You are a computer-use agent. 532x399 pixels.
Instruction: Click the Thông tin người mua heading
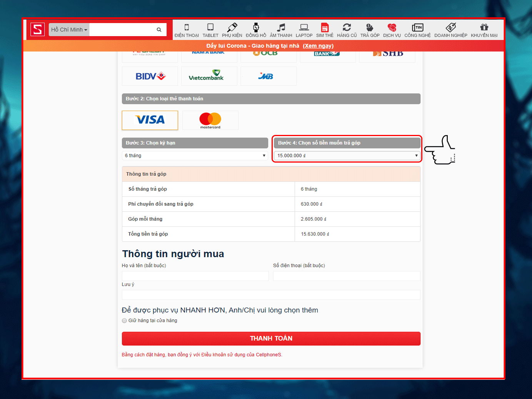[x=173, y=254]
